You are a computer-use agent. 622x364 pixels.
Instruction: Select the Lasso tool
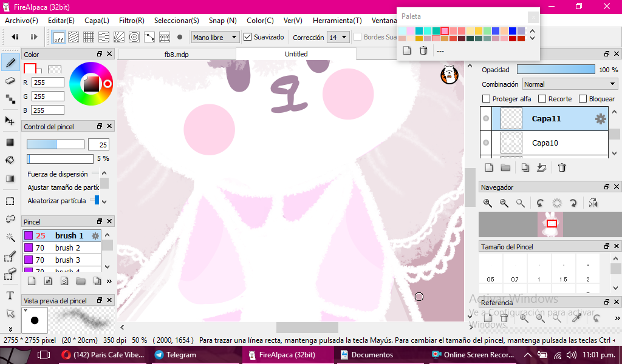(x=10, y=218)
